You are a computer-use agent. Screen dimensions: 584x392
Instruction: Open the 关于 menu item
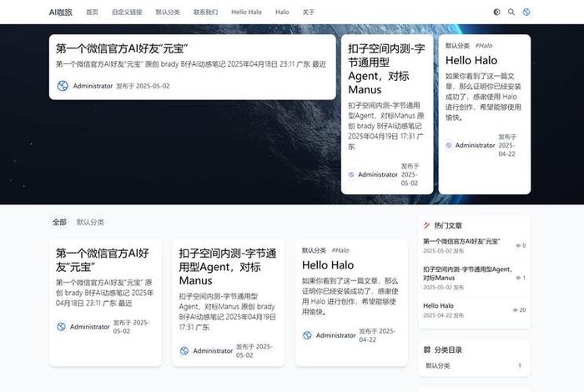[x=309, y=13]
